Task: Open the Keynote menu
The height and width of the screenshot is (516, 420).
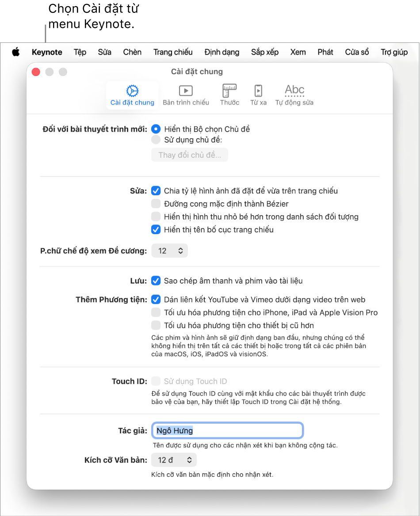Action: coord(47,52)
